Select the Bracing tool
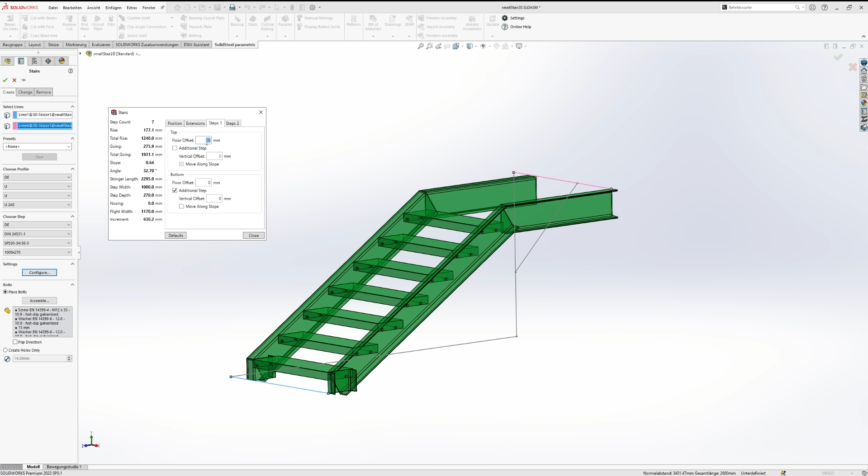 pyautogui.click(x=237, y=21)
